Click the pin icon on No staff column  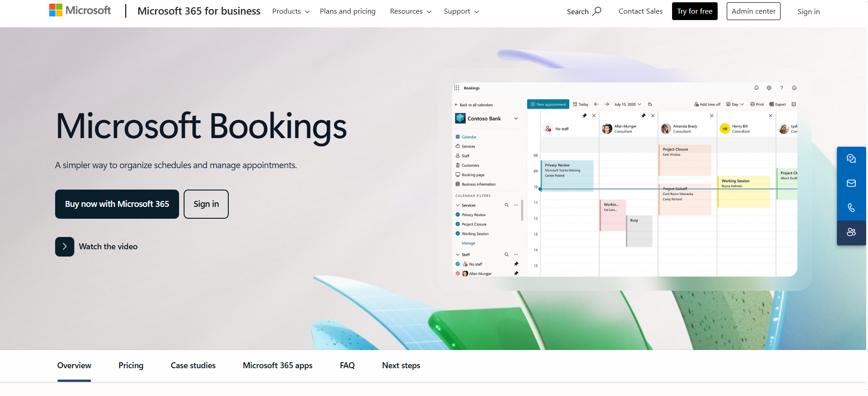585,116
